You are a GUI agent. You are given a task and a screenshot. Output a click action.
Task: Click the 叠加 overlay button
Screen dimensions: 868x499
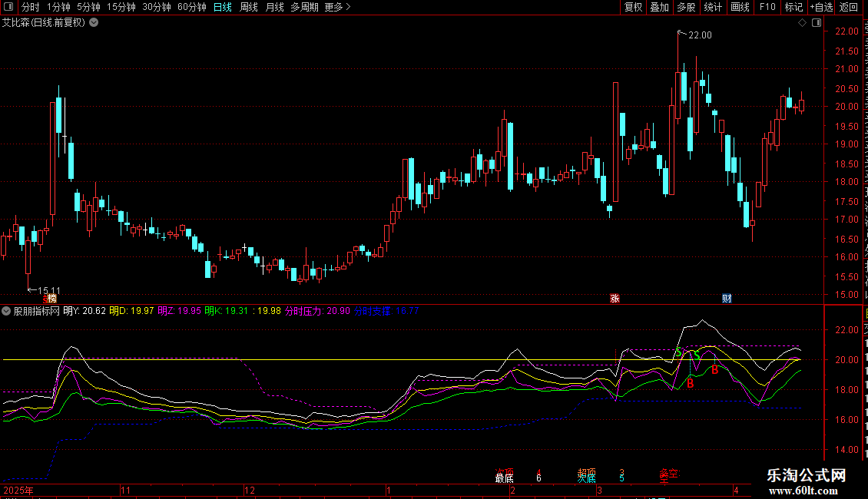pos(660,7)
